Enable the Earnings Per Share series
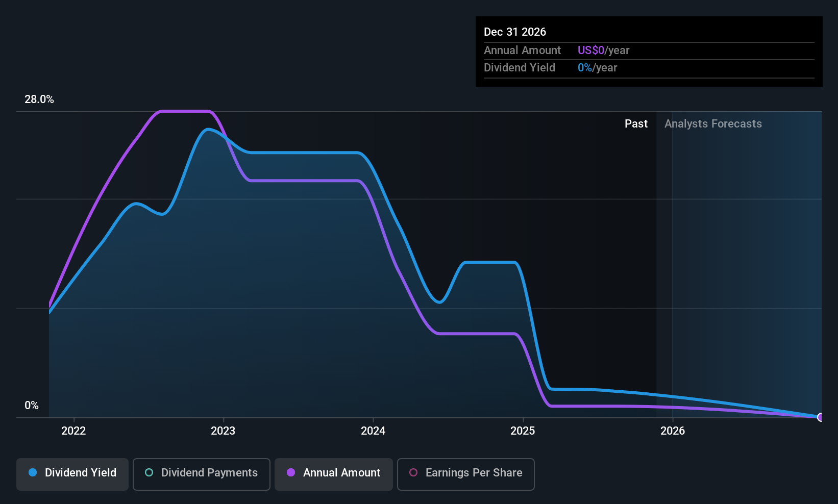Image resolution: width=838 pixels, height=504 pixels. pyautogui.click(x=466, y=474)
